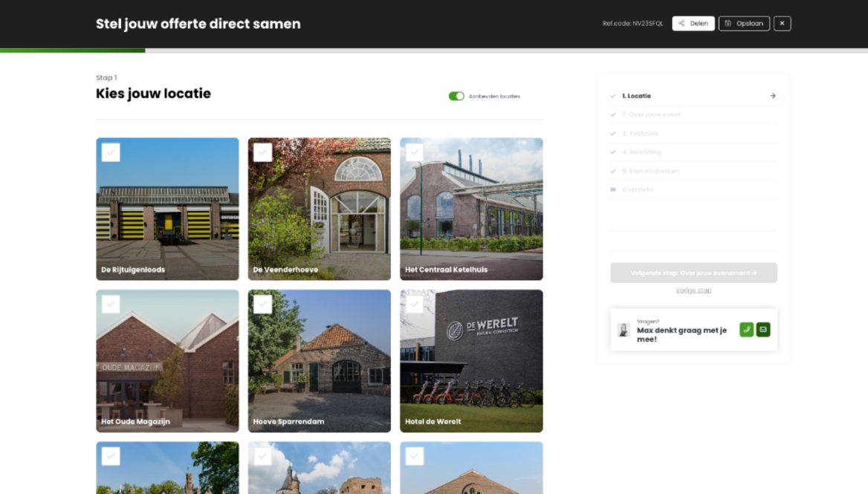Click the phone call icon button
This screenshot has height=494, width=868.
coord(746,330)
